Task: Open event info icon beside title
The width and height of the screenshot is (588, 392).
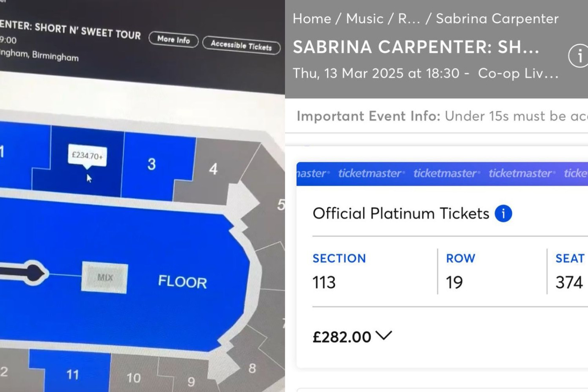Action: [579, 55]
